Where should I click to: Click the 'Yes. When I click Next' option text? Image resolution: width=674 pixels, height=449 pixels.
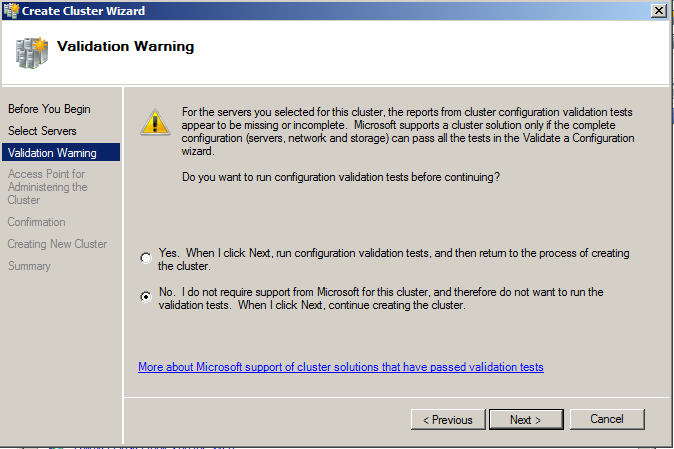(393, 260)
